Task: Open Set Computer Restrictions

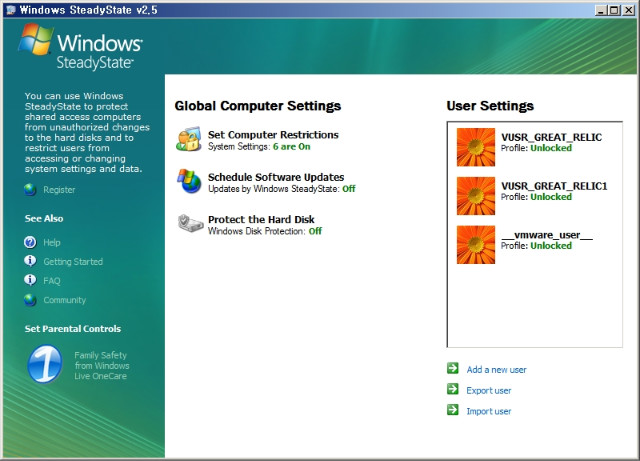Action: pyautogui.click(x=273, y=135)
